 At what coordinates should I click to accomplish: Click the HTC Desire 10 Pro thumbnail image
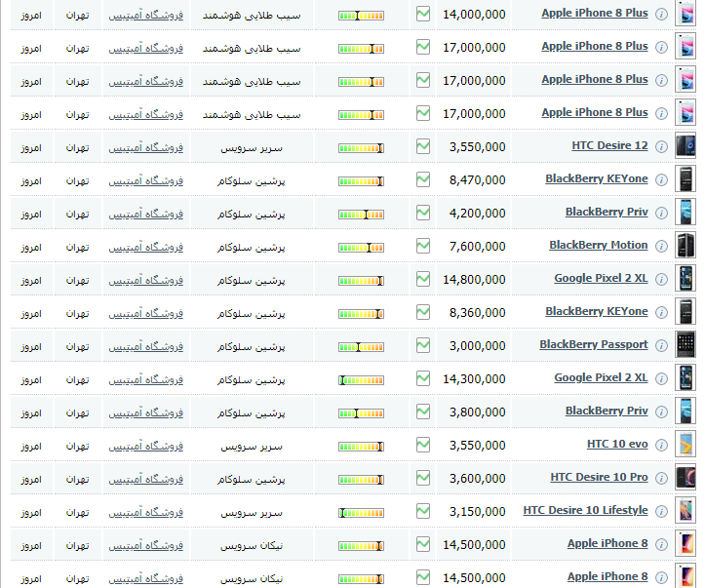686,478
